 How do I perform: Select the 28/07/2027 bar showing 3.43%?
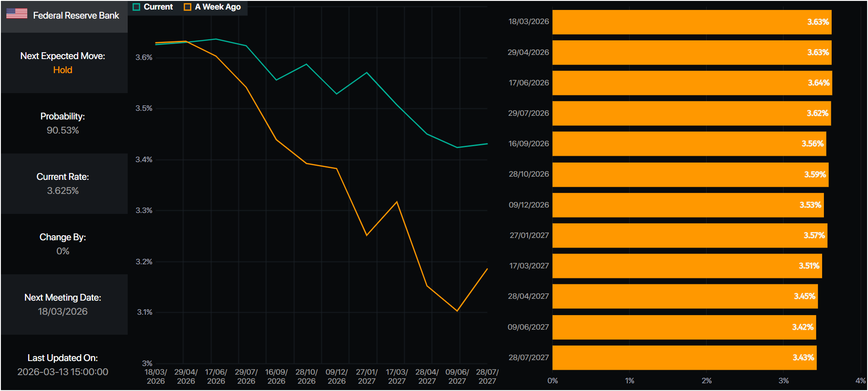click(x=684, y=357)
